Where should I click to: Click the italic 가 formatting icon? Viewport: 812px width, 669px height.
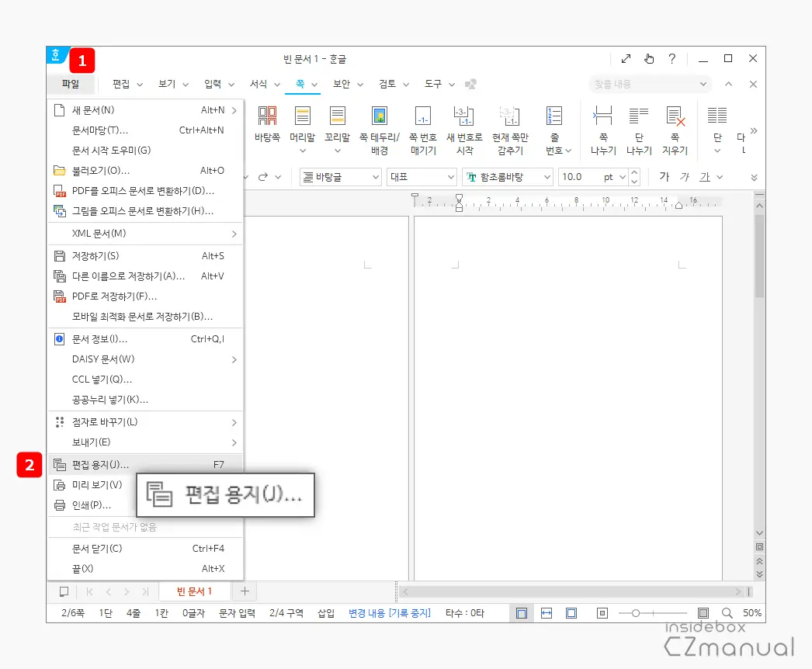pyautogui.click(x=685, y=177)
